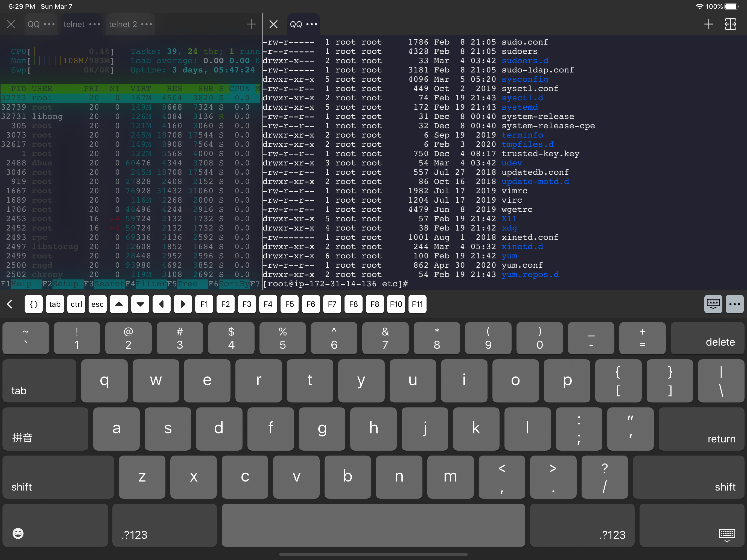Image resolution: width=747 pixels, height=560 pixels.
Task: Enable the ctrl modifier key
Action: pos(76,304)
